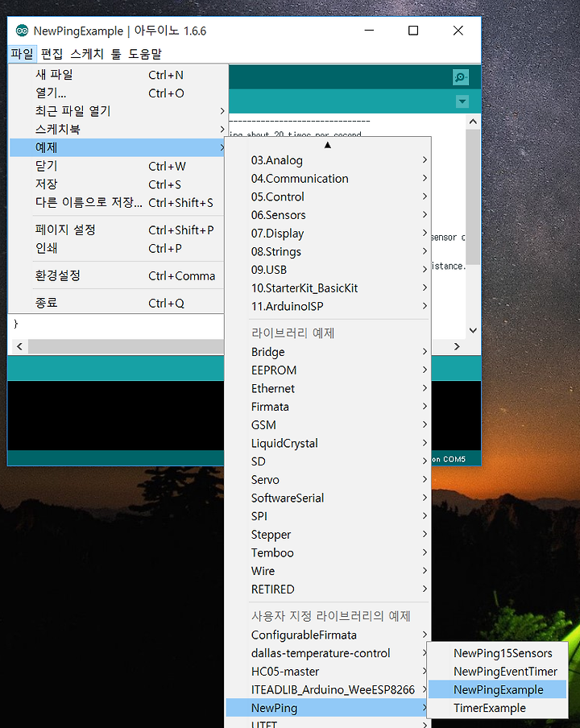Screen dimensions: 580x728
Task: Open Bridge library examples
Action: 328,352
